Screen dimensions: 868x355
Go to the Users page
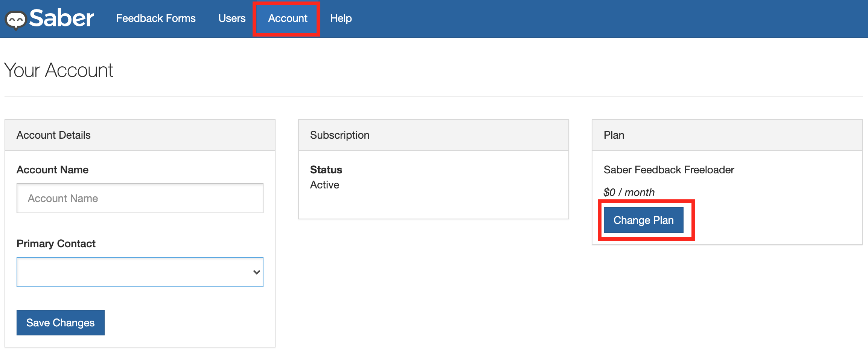tap(232, 18)
